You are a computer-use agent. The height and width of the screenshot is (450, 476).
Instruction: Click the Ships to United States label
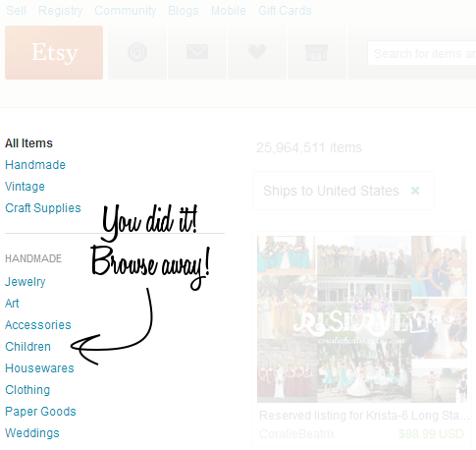click(x=331, y=191)
